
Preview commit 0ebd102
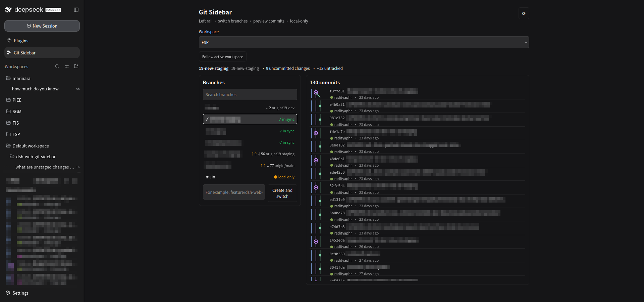[x=418, y=148]
